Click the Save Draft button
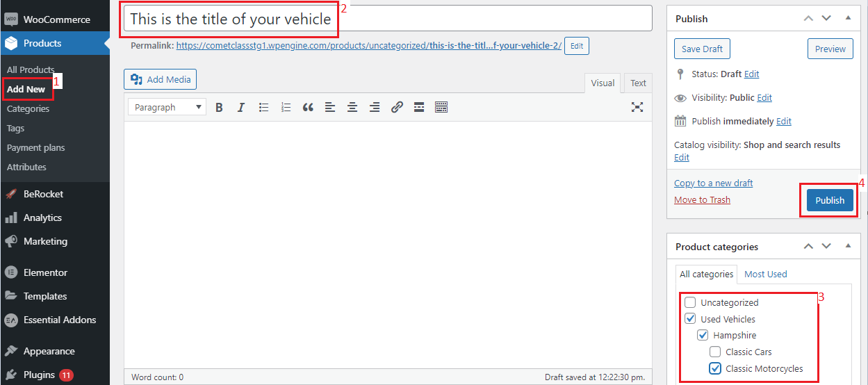This screenshot has width=868, height=385. tap(702, 49)
